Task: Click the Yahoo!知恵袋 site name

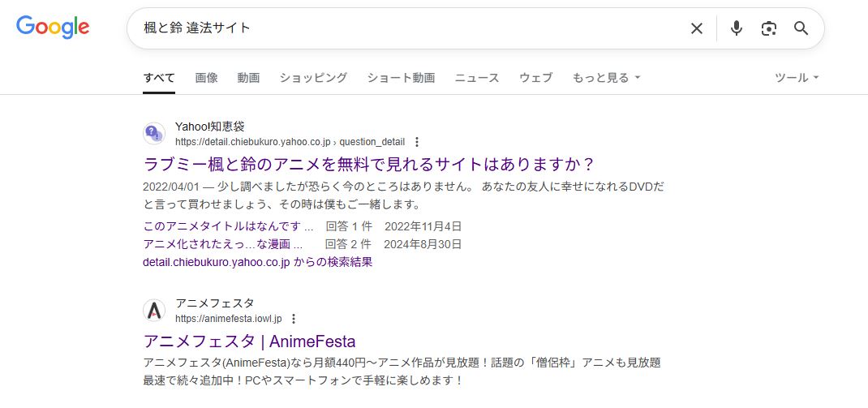Action: (x=210, y=127)
